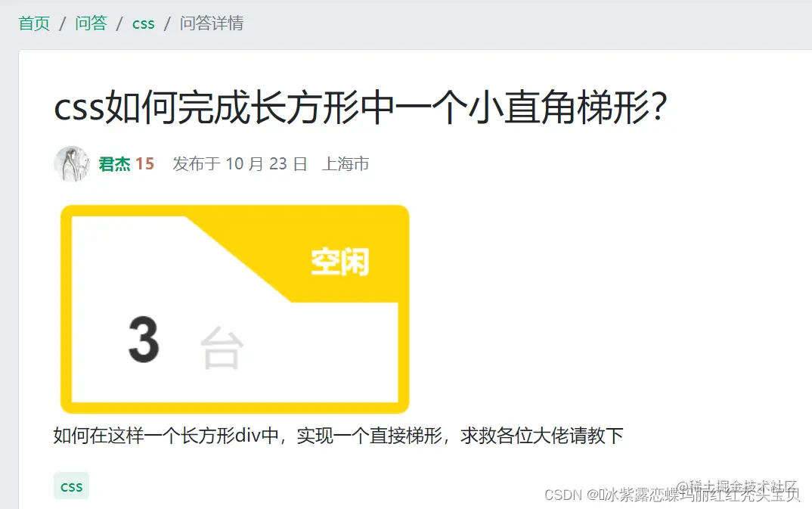812x509 pixels.
Task: Click the 台 character in image
Action: tap(222, 348)
